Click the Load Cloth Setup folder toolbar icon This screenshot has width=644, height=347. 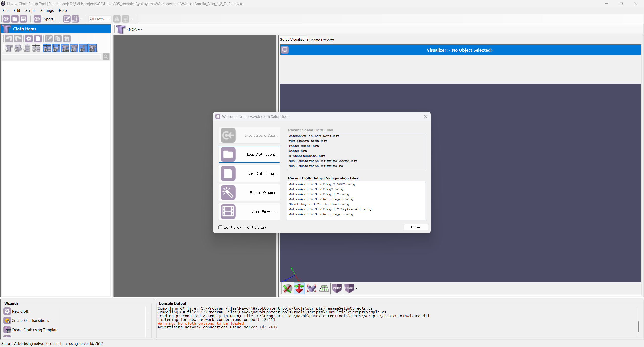pyautogui.click(x=15, y=19)
